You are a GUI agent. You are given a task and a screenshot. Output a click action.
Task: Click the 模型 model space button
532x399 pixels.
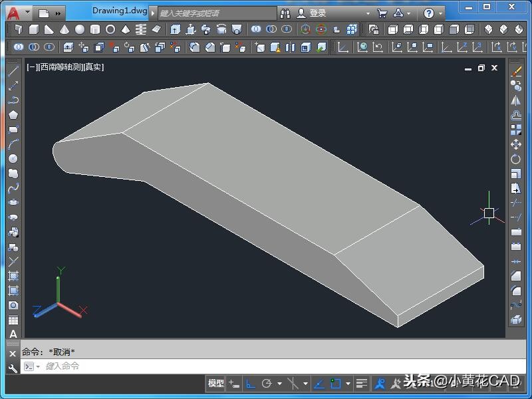tap(216, 384)
